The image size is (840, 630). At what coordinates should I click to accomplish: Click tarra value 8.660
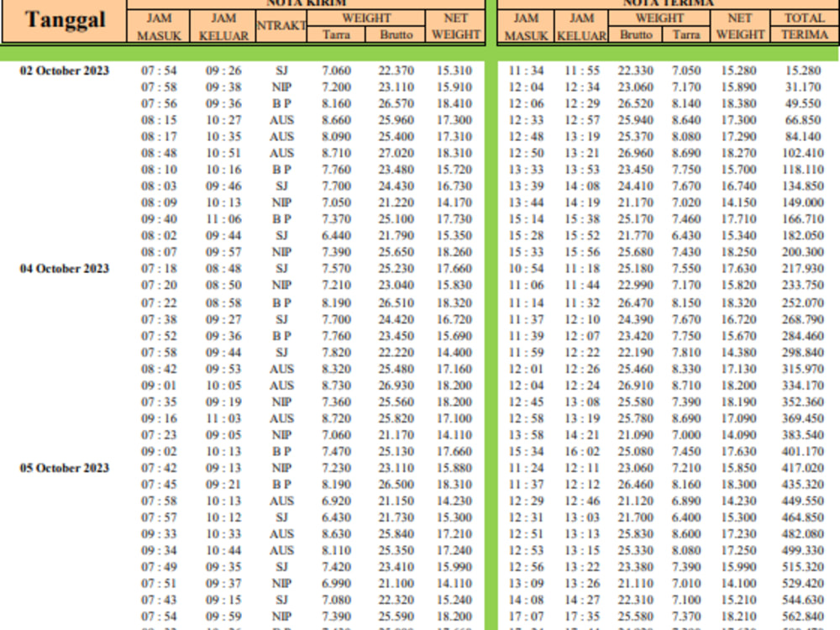click(x=337, y=120)
